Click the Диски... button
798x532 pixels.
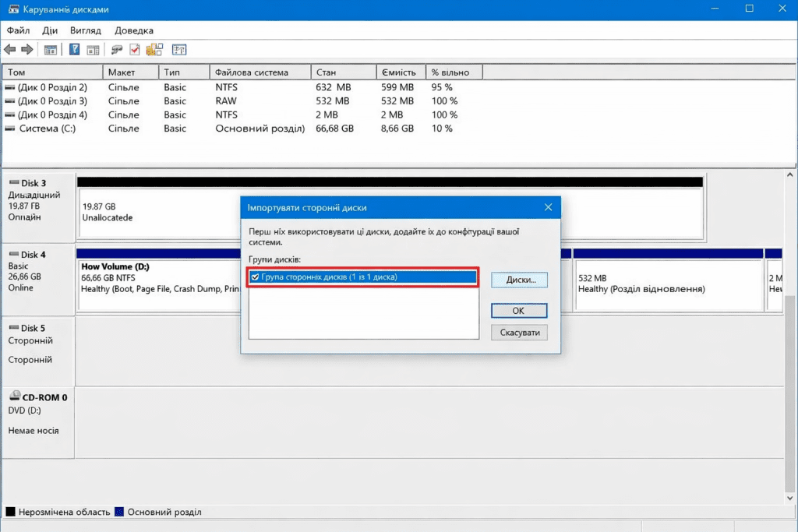(519, 280)
